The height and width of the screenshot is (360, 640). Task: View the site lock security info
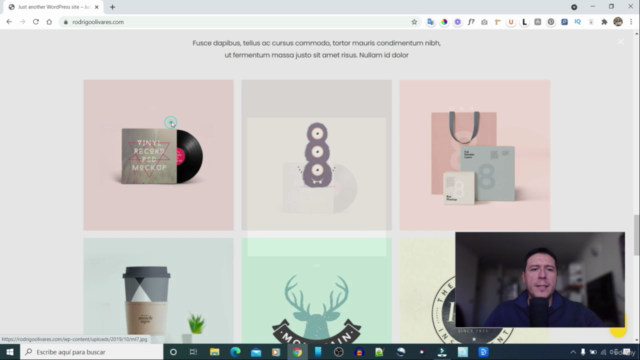click(65, 22)
